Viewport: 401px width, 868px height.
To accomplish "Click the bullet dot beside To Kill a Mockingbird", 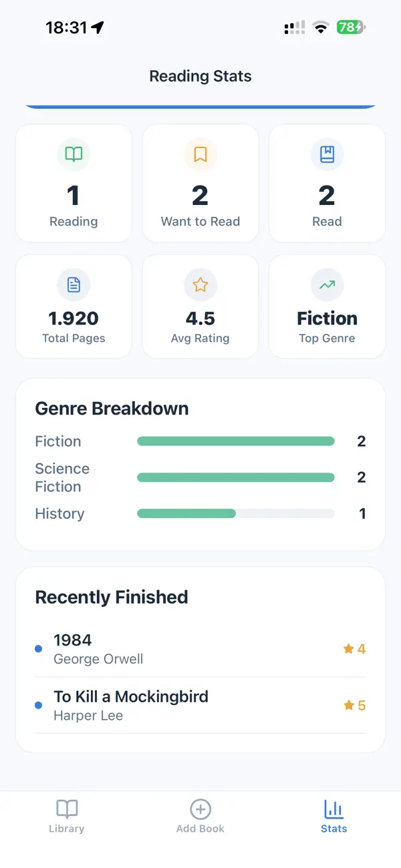I will (38, 704).
